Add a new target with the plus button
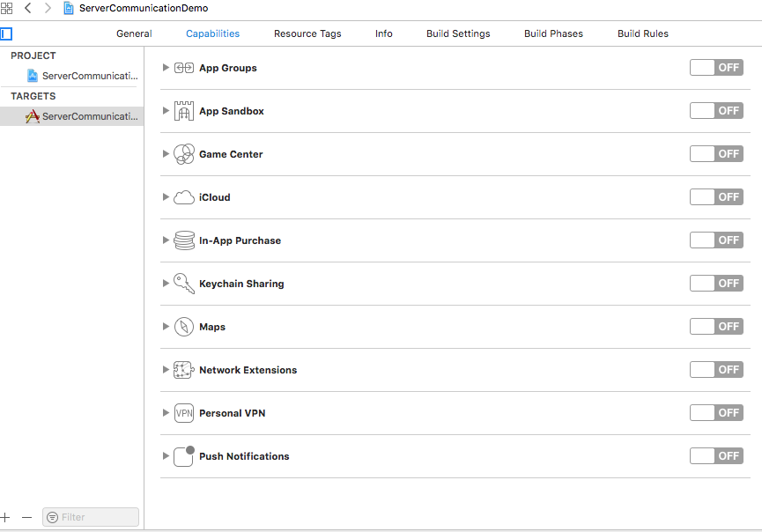The width and height of the screenshot is (762, 532). tap(5, 517)
